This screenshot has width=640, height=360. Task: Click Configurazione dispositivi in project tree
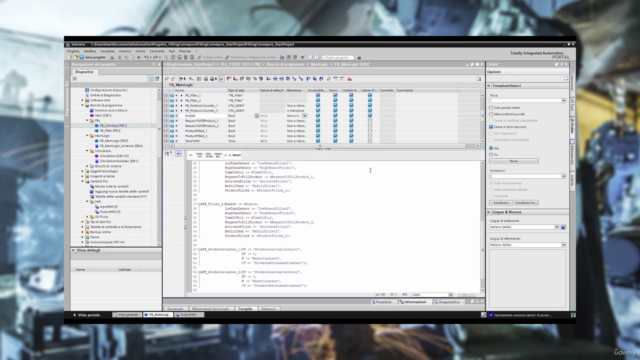coord(109,90)
